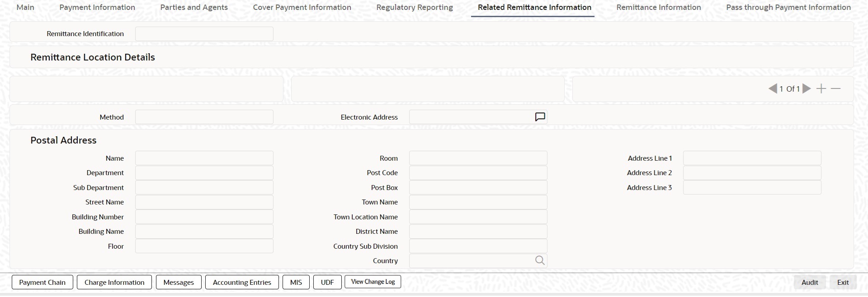Open the Regulatory Reporting tab
Viewport: 868px width, 297px height.
tap(415, 7)
